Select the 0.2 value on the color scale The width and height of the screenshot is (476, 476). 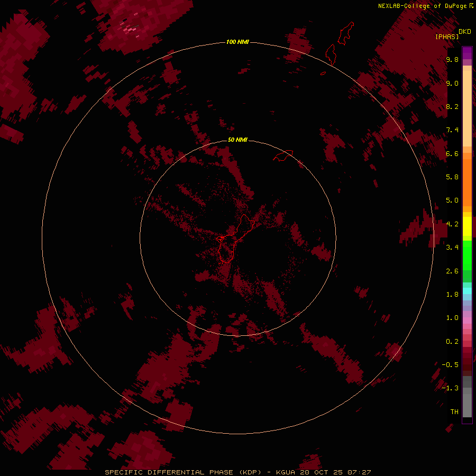click(x=452, y=342)
